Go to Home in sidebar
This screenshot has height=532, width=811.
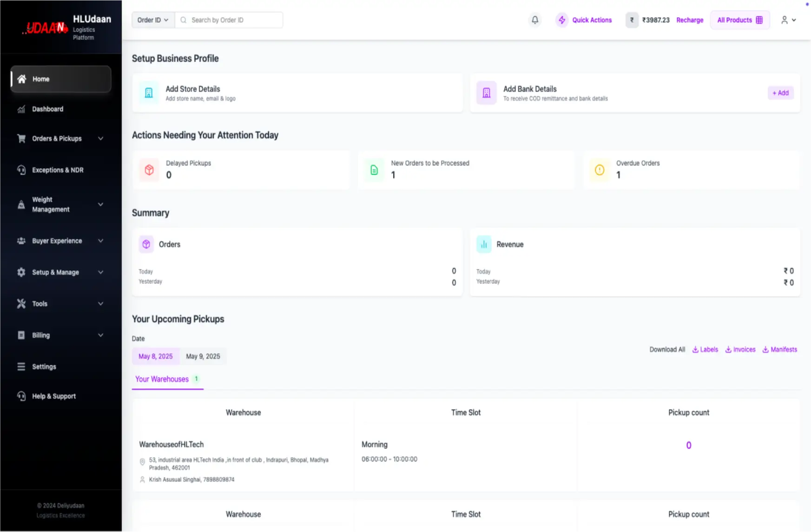[61, 79]
